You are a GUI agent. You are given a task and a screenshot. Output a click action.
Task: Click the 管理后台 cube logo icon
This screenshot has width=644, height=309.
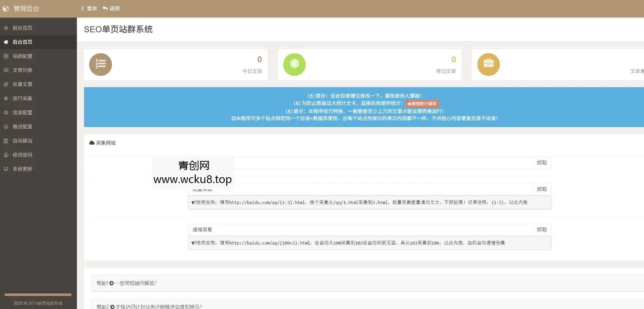tap(6, 9)
